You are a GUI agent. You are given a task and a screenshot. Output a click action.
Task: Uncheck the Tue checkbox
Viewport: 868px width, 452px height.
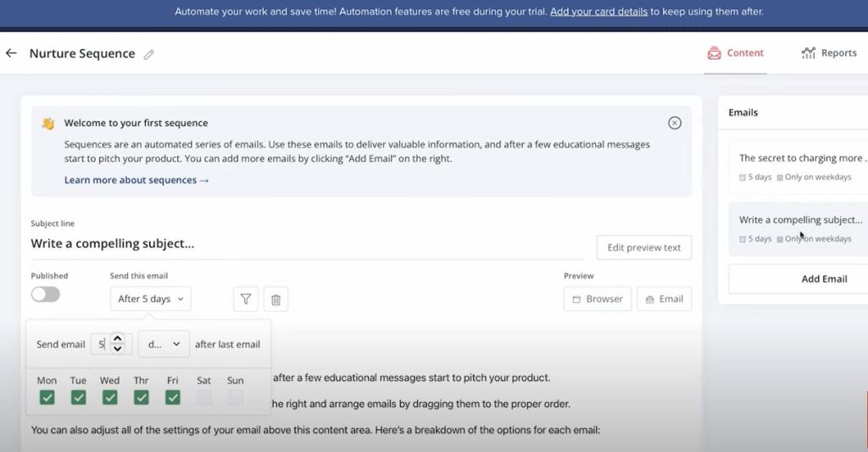click(79, 397)
